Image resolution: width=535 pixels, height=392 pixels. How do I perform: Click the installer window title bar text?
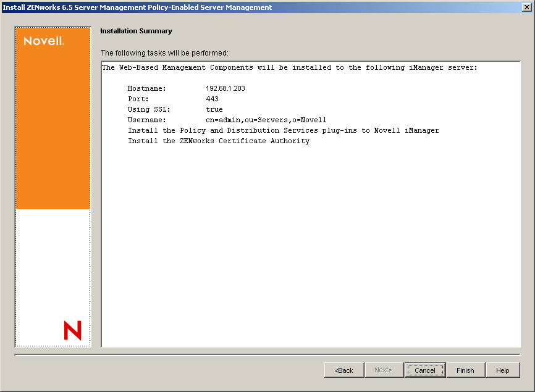tap(137, 7)
